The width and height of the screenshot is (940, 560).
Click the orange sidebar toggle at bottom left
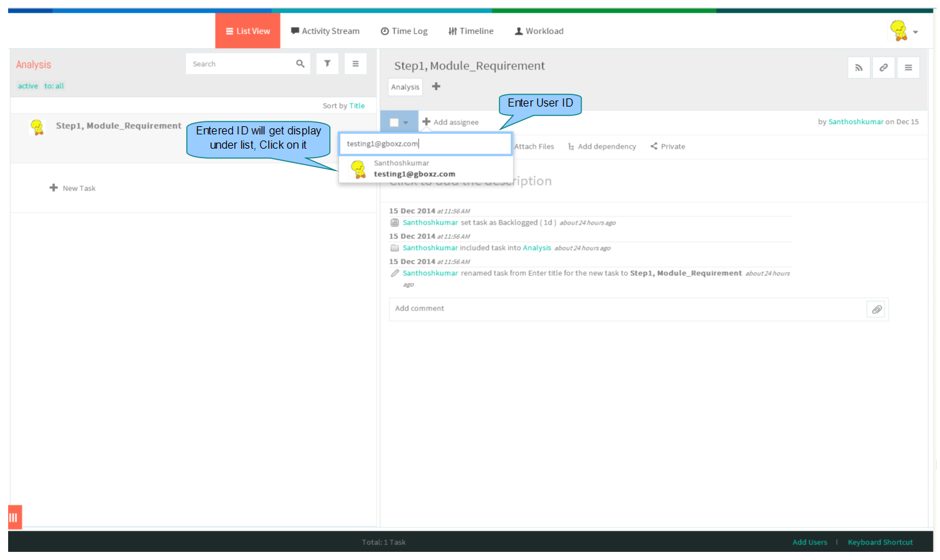[15, 517]
